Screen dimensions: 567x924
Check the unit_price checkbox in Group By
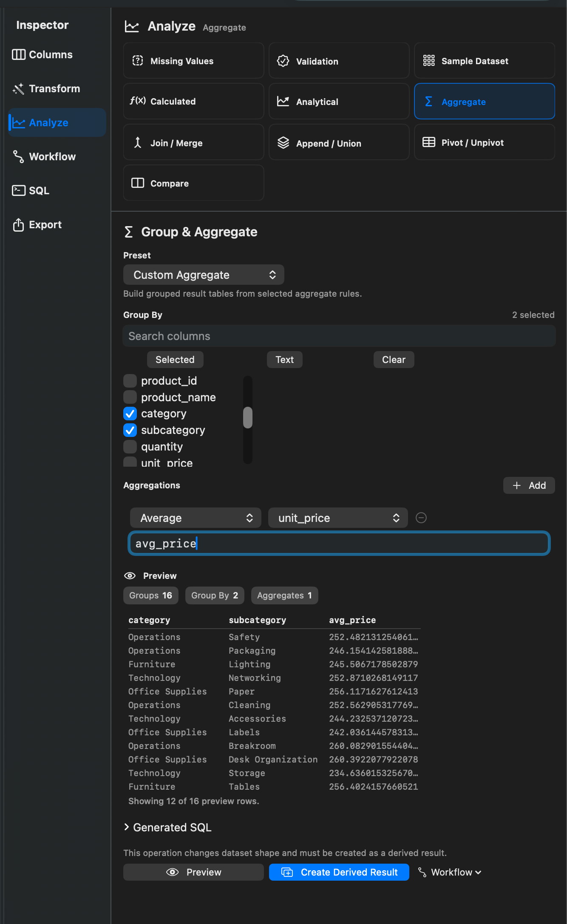coord(130,462)
